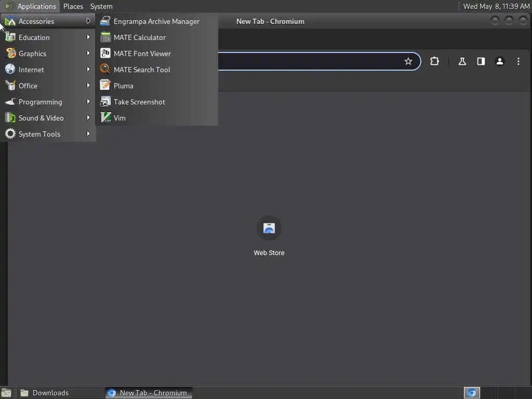The width and height of the screenshot is (532, 399).
Task: Select the System Tools category
Action: (48, 134)
